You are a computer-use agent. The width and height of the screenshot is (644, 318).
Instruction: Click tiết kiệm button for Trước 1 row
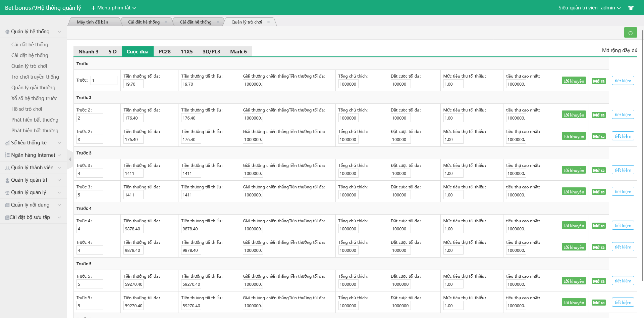tap(623, 81)
